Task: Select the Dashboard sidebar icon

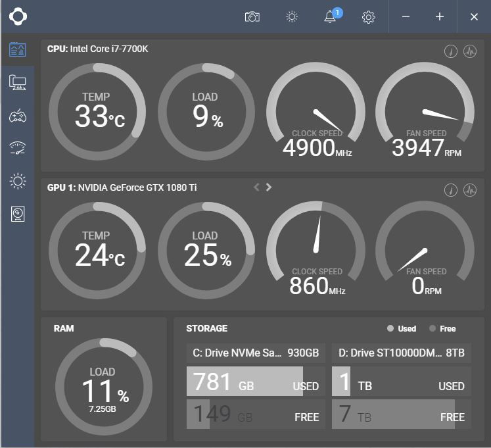Action: (x=18, y=49)
